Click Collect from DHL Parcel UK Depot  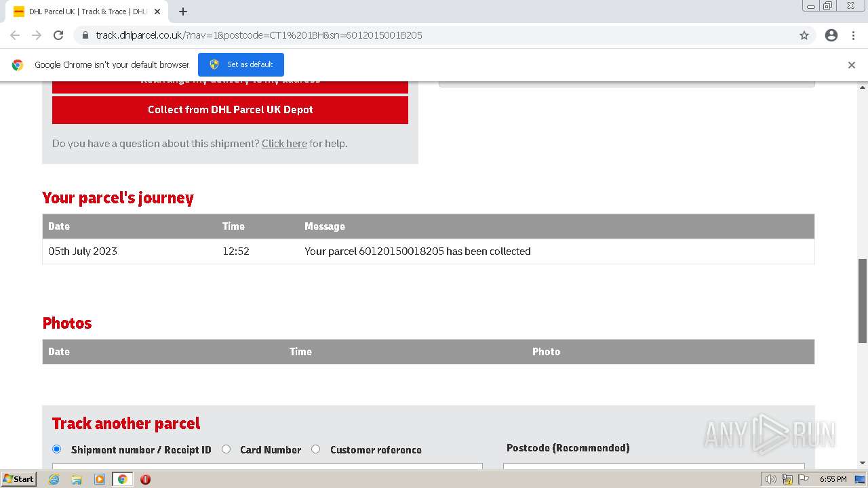point(230,110)
